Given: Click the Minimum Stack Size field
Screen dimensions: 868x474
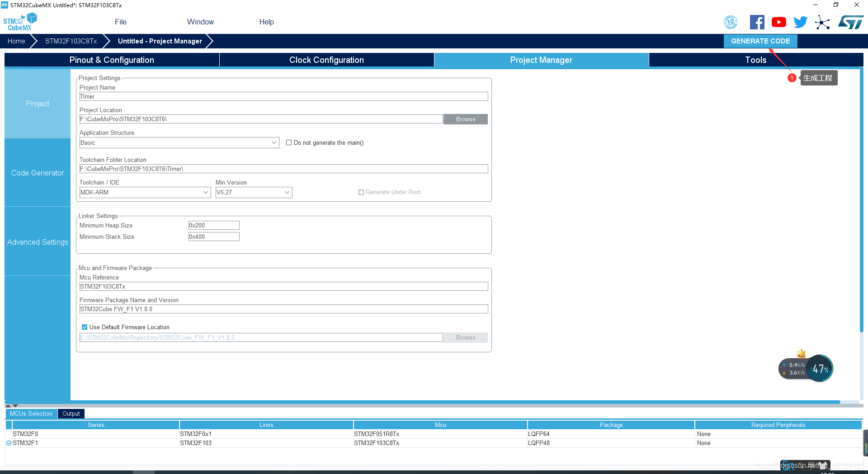Looking at the screenshot, I should point(214,237).
